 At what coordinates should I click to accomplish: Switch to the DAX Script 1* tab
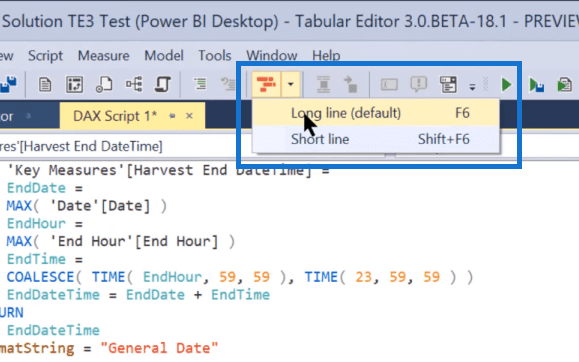pos(115,116)
